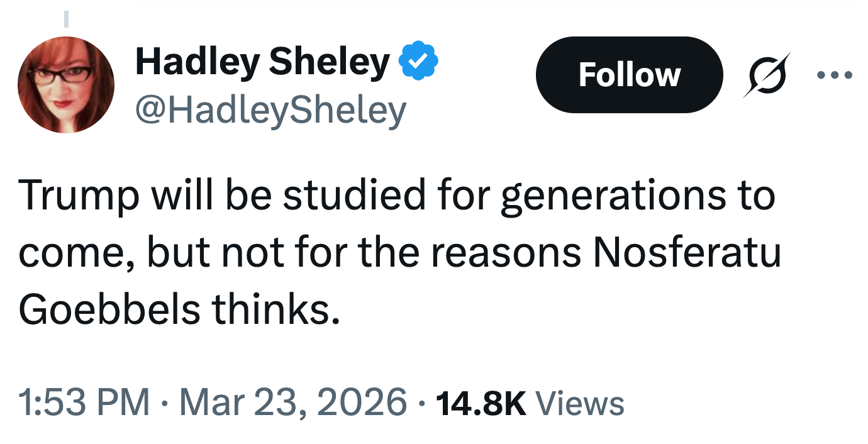Click the display name Hadley Sheley
This screenshot has height=444, width=868.
(x=262, y=62)
